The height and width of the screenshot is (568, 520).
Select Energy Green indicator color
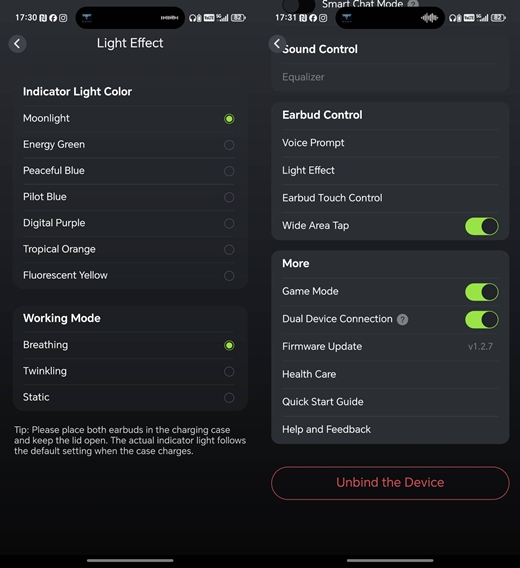[x=129, y=145]
